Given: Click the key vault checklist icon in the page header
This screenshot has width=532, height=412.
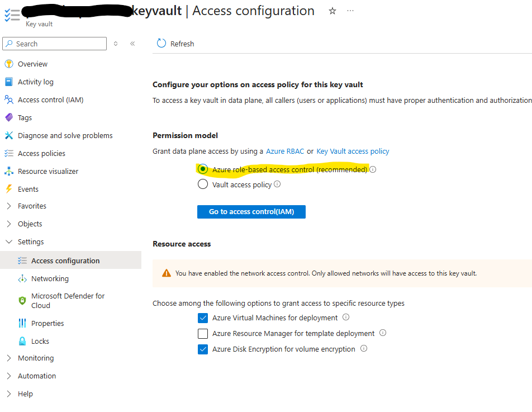Looking at the screenshot, I should [12, 15].
